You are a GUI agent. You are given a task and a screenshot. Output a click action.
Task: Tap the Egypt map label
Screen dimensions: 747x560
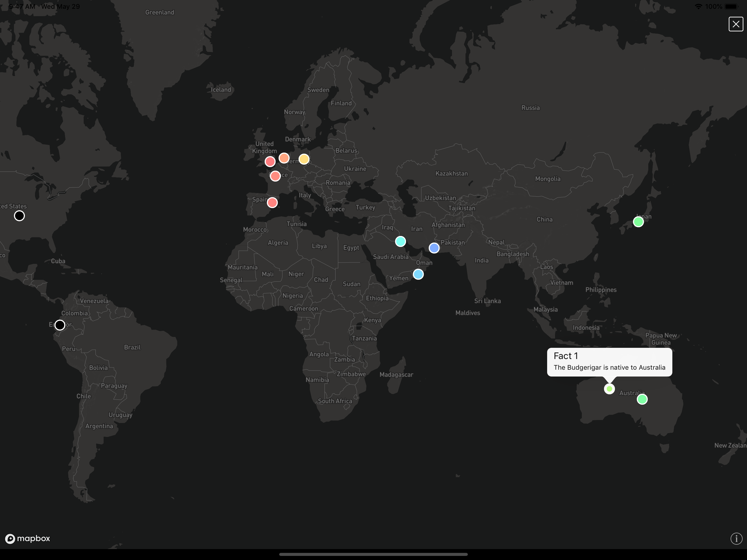pyautogui.click(x=351, y=247)
